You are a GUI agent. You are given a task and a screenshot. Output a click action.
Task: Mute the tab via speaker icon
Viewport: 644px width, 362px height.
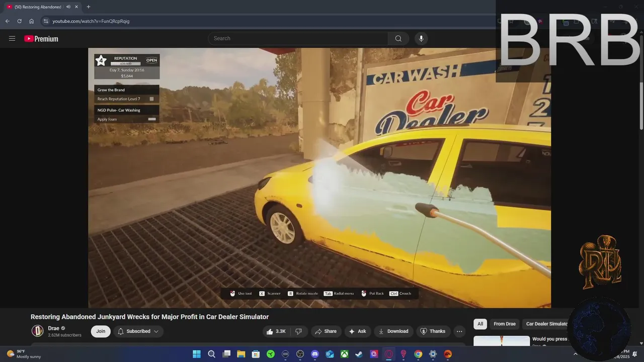pyautogui.click(x=68, y=7)
